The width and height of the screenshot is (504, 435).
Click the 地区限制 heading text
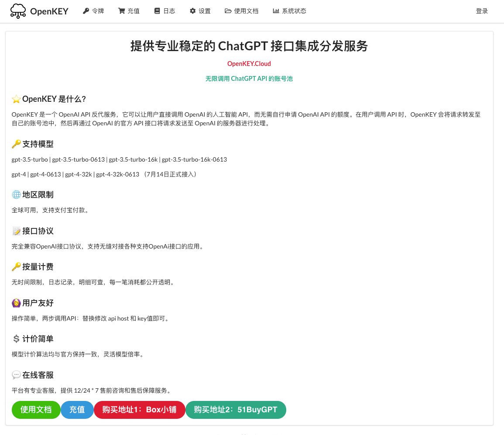click(38, 195)
